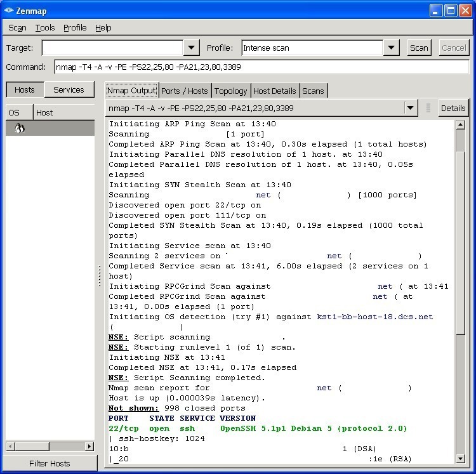Click into the Command text field
This screenshot has height=474, width=476.
click(x=261, y=67)
